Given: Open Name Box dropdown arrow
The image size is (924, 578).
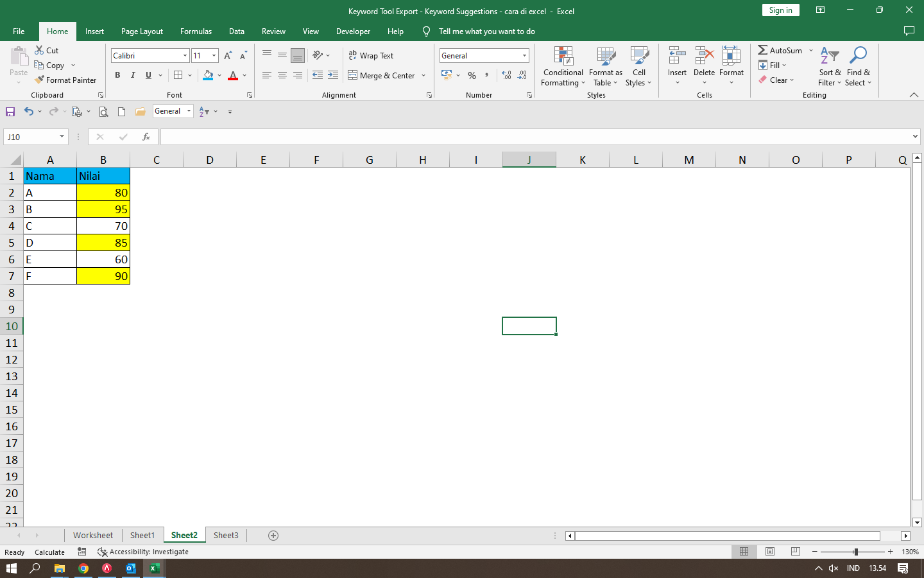Looking at the screenshot, I should click(x=62, y=137).
